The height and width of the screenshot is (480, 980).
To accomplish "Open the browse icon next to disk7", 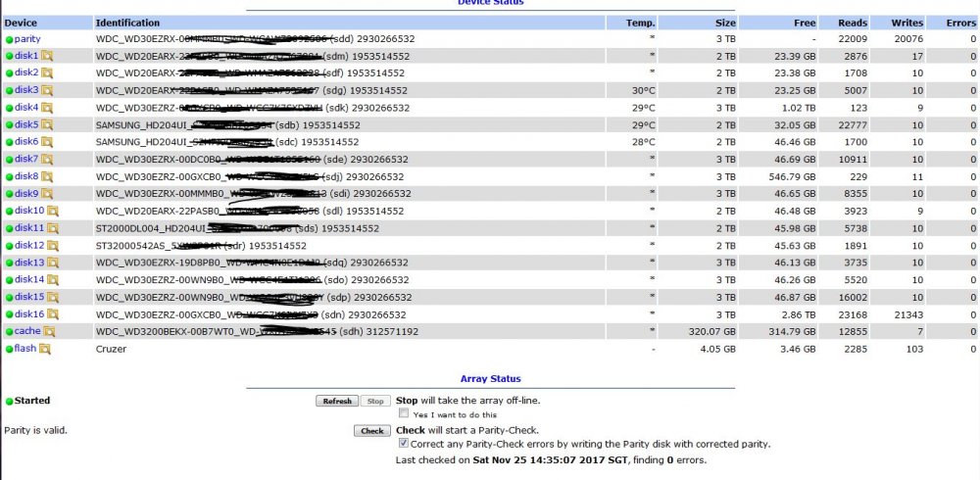I will (x=47, y=160).
